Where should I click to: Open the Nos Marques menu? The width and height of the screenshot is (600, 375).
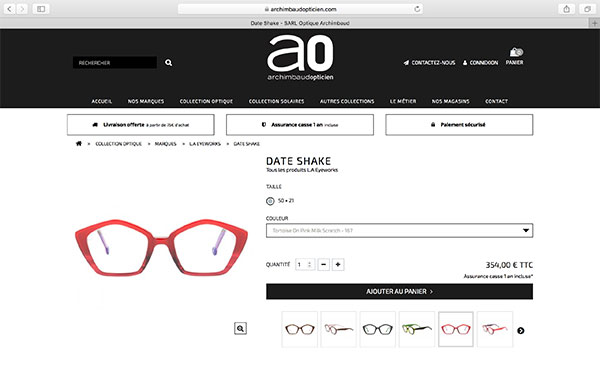coord(146,101)
